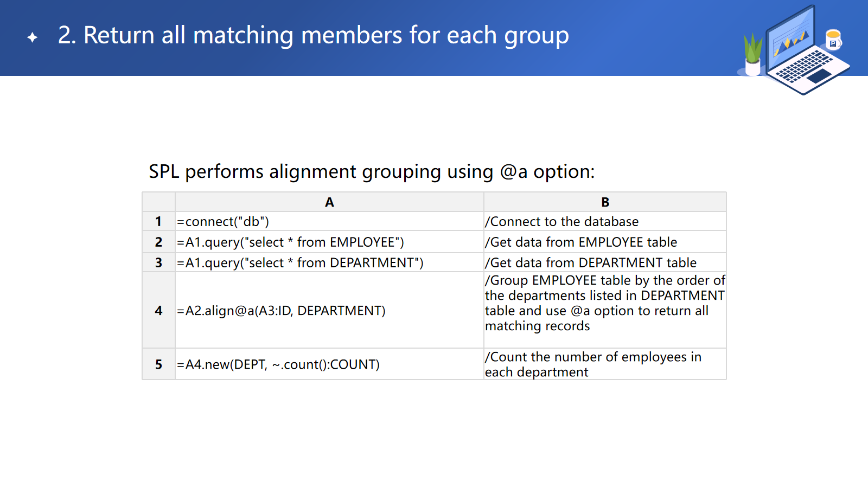Image resolution: width=868 pixels, height=488 pixels.
Task: Select the slide title about matching members
Action: (x=313, y=35)
